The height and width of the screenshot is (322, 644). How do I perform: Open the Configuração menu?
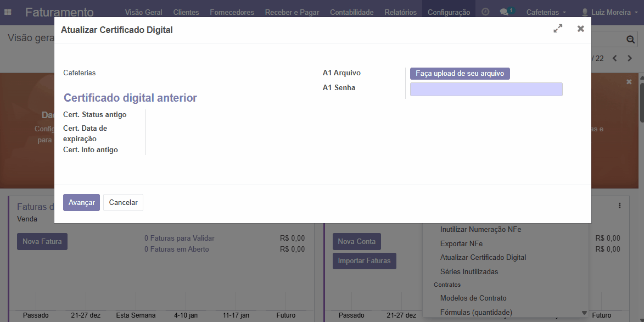(x=449, y=12)
